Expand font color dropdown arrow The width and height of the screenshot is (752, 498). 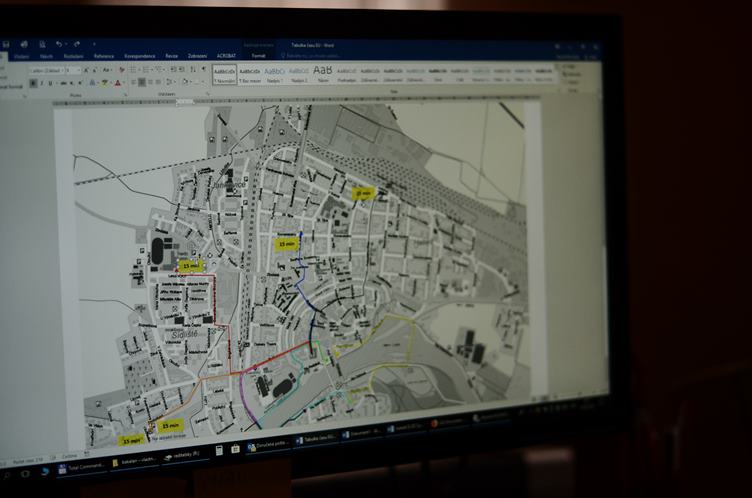point(122,83)
